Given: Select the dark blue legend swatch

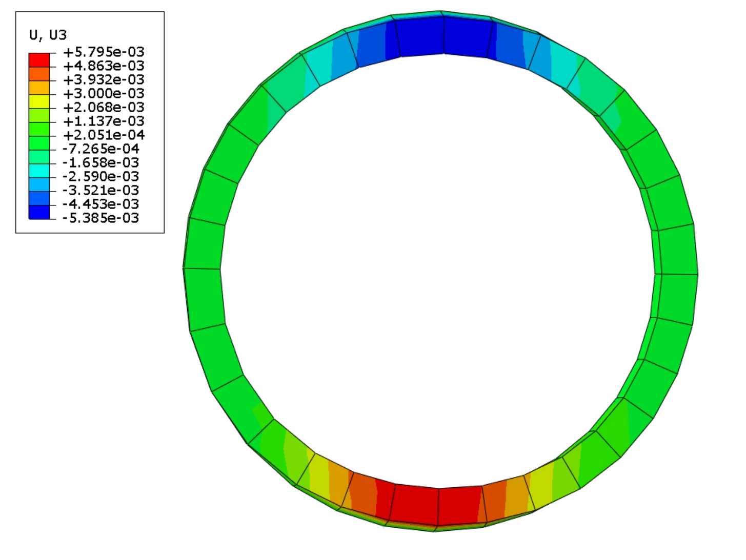Looking at the screenshot, I should [39, 212].
